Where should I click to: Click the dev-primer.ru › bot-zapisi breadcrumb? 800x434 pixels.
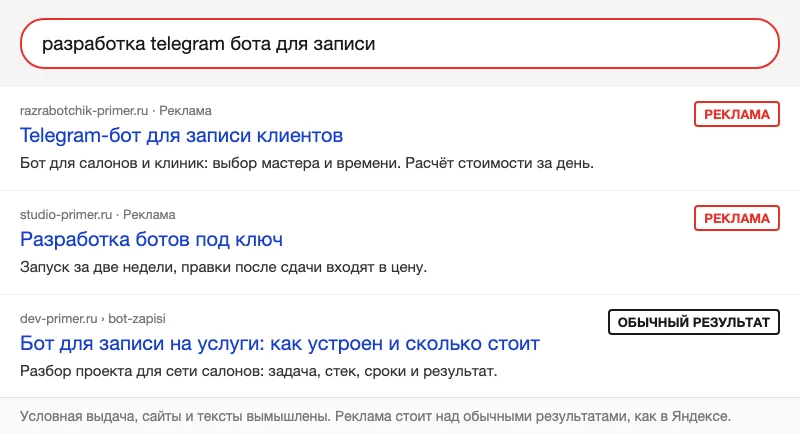pyautogui.click(x=93, y=319)
